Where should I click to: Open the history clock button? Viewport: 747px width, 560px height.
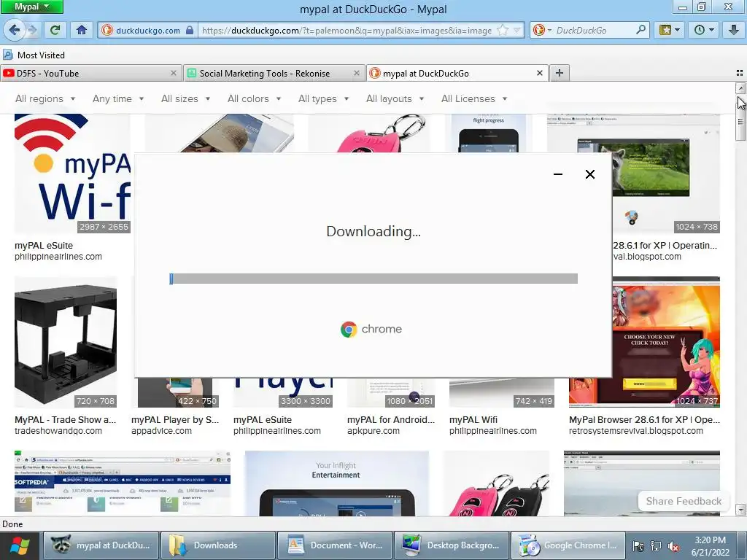click(704, 30)
